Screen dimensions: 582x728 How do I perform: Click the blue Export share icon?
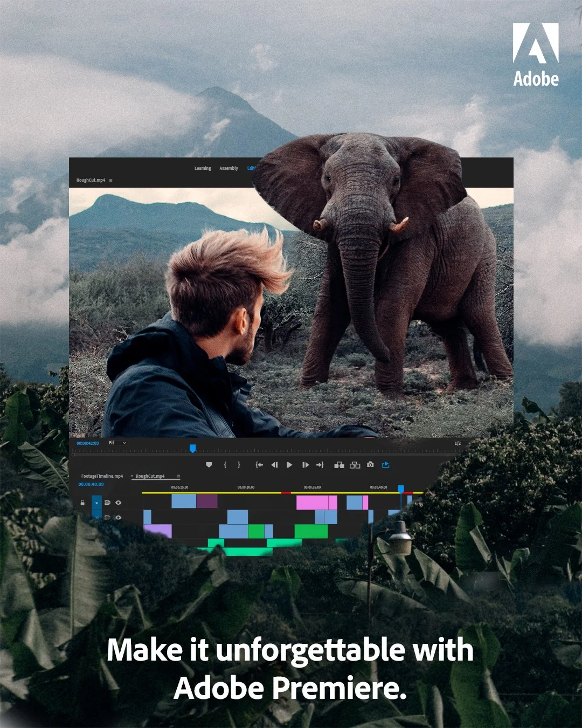tap(385, 464)
